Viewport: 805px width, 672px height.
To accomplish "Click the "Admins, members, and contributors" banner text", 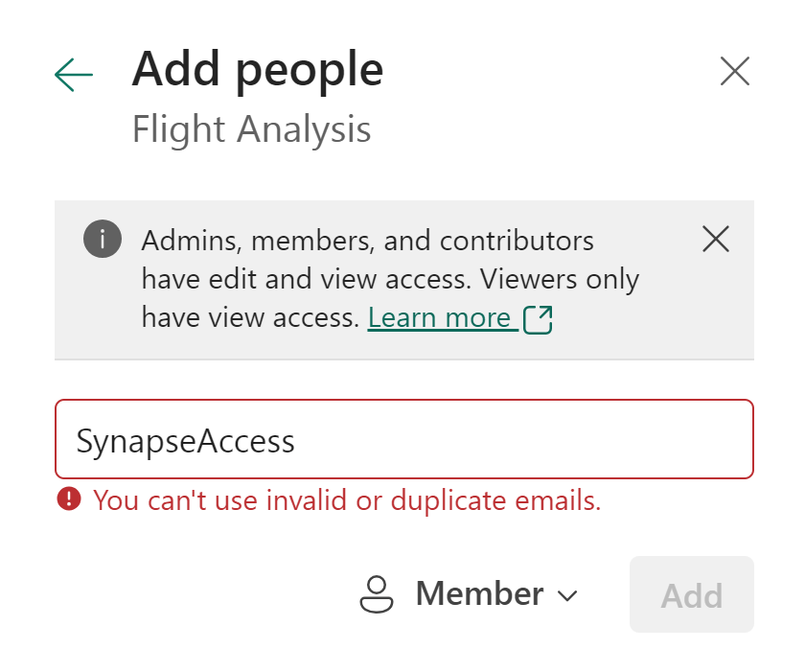I will coord(368,240).
